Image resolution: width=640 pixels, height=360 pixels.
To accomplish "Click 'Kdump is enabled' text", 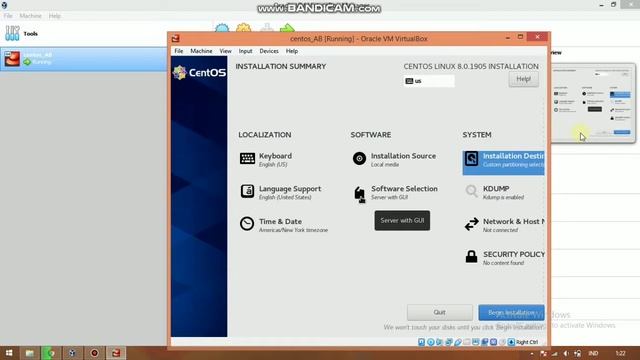I will click(503, 197).
